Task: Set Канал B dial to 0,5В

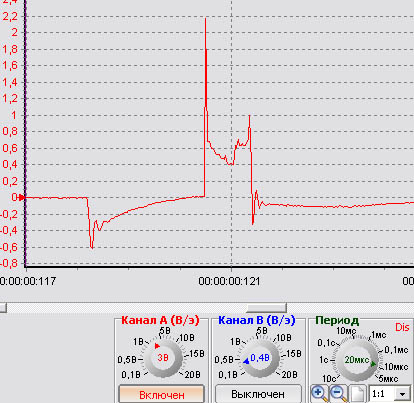Action: point(224,360)
